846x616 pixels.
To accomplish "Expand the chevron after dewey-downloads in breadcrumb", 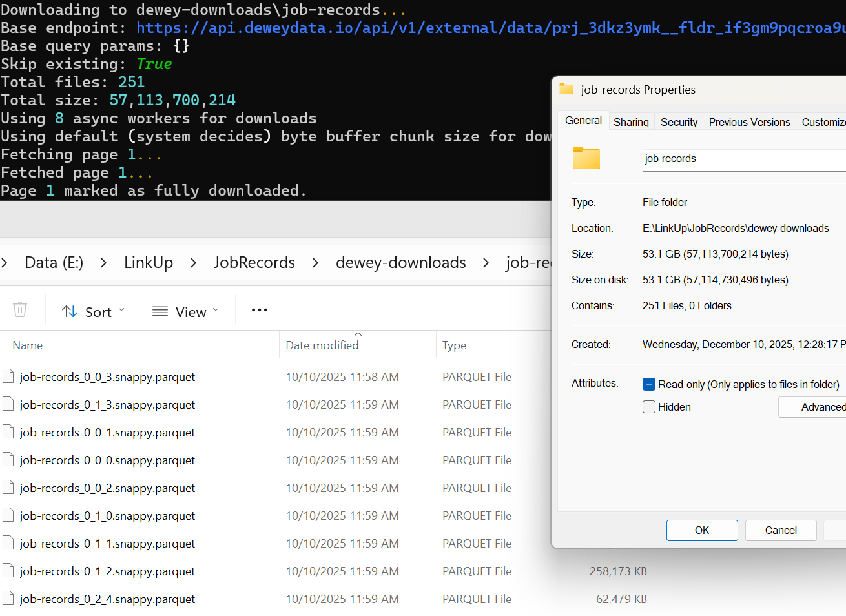I will click(x=486, y=263).
